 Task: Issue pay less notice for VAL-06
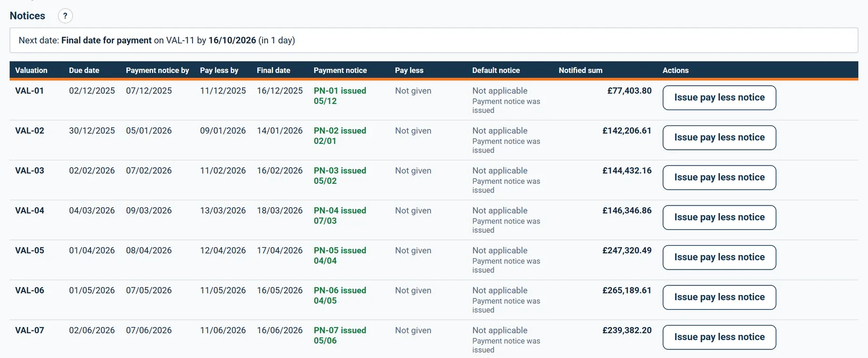719,297
